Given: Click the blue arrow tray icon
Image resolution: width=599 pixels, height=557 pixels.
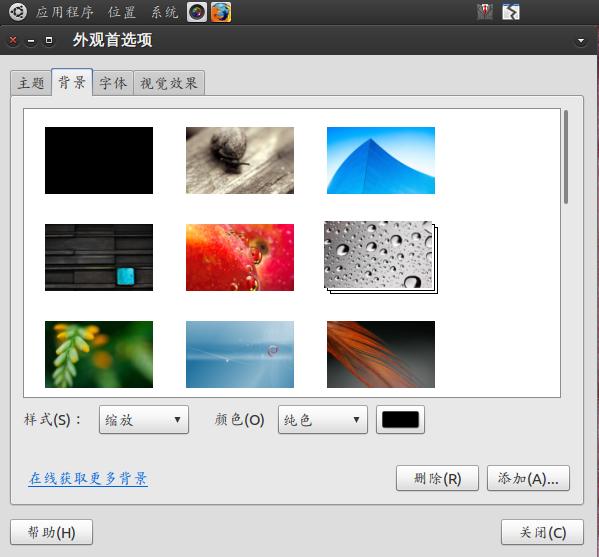Looking at the screenshot, I should [511, 12].
